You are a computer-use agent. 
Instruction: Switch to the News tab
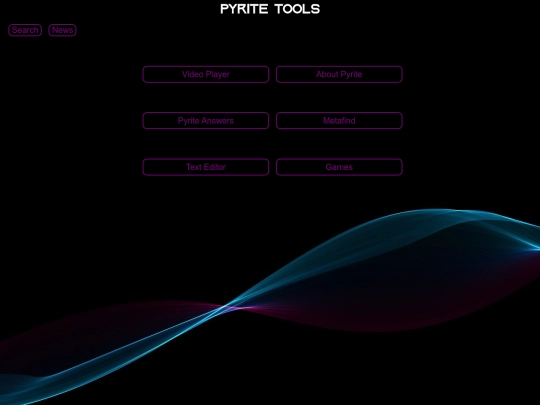click(x=62, y=30)
